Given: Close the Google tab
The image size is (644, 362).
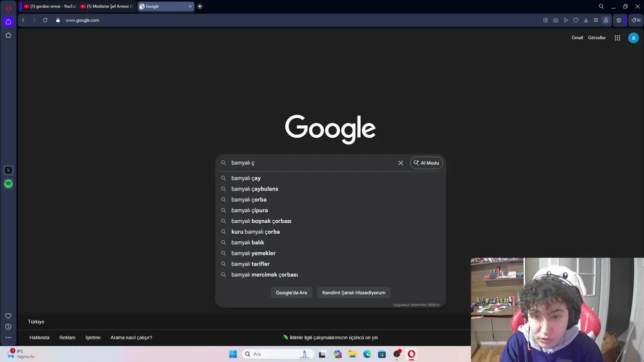Looking at the screenshot, I should [190, 7].
